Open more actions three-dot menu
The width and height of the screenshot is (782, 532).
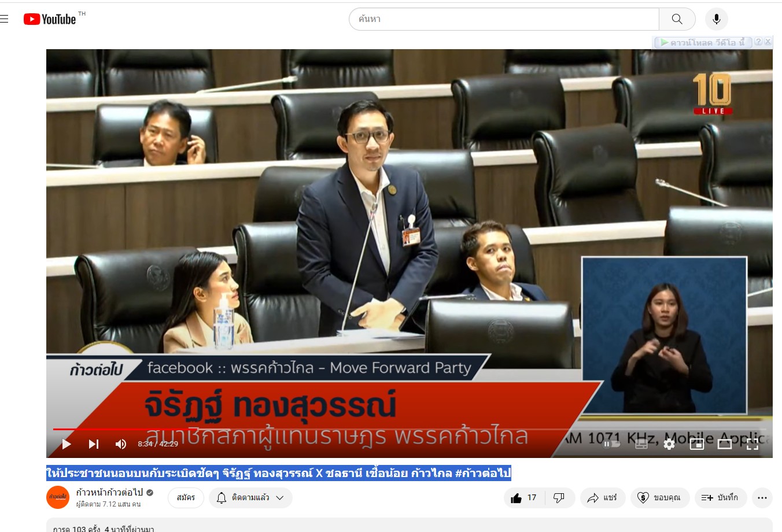(762, 497)
